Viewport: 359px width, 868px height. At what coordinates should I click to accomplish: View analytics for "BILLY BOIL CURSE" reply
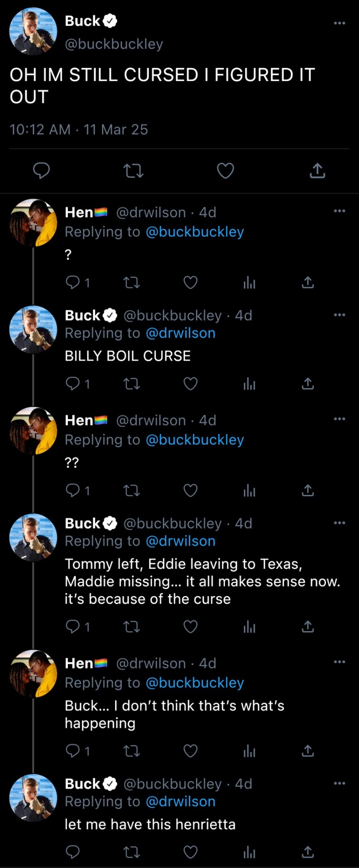(249, 384)
